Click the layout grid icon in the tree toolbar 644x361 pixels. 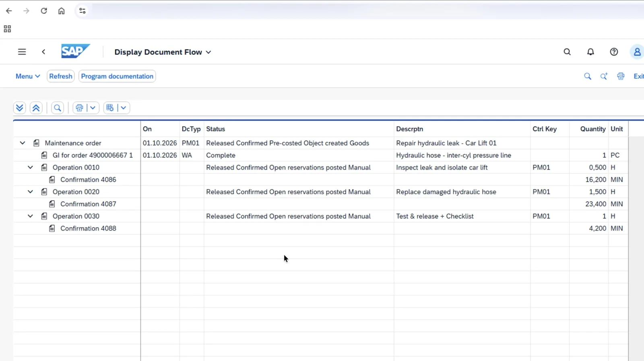click(x=110, y=108)
